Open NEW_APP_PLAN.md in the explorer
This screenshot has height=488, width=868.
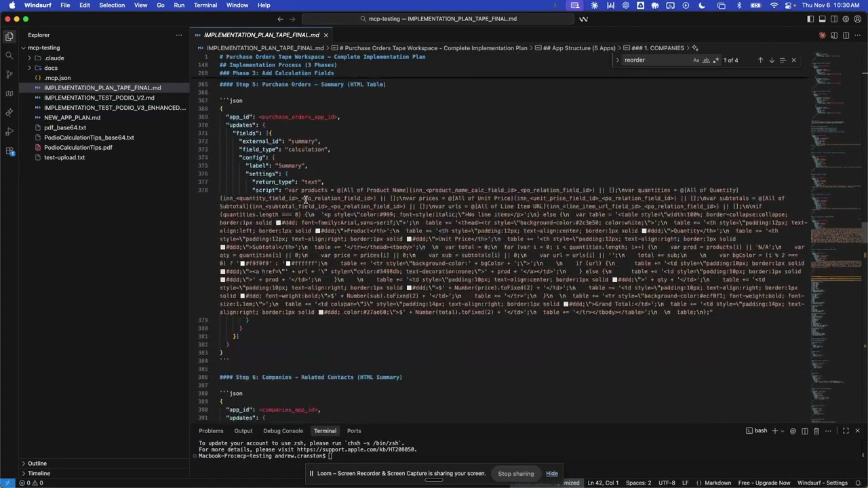click(x=72, y=118)
